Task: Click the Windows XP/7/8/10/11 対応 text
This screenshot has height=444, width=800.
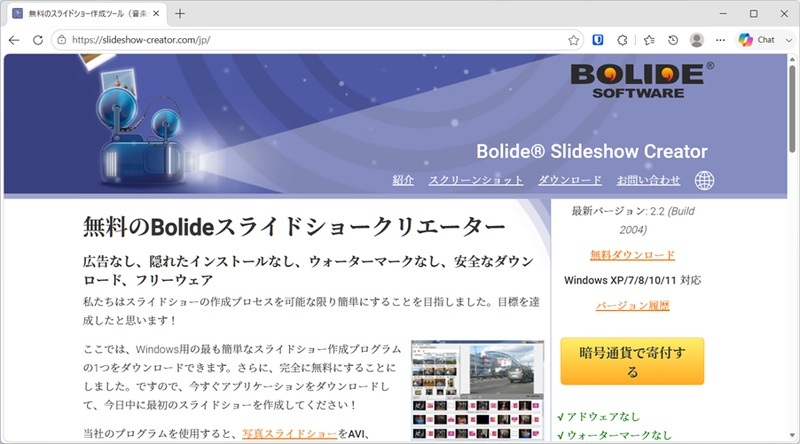Action: [633, 280]
